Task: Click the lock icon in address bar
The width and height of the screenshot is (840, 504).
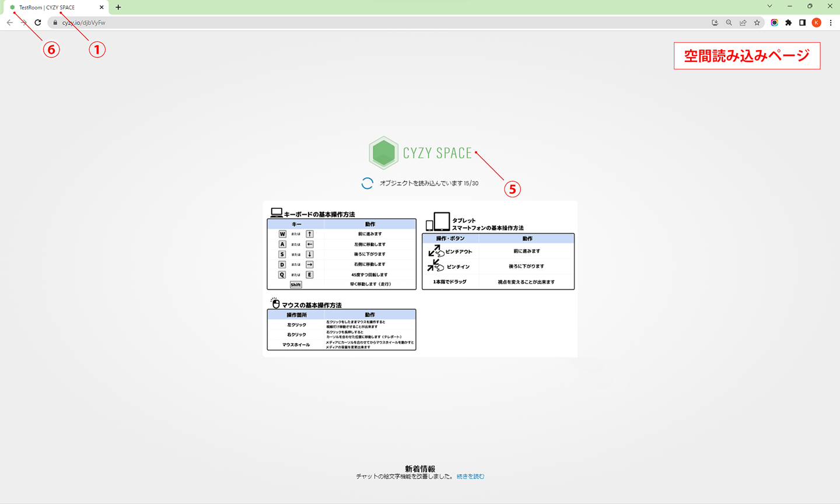Action: [55, 23]
